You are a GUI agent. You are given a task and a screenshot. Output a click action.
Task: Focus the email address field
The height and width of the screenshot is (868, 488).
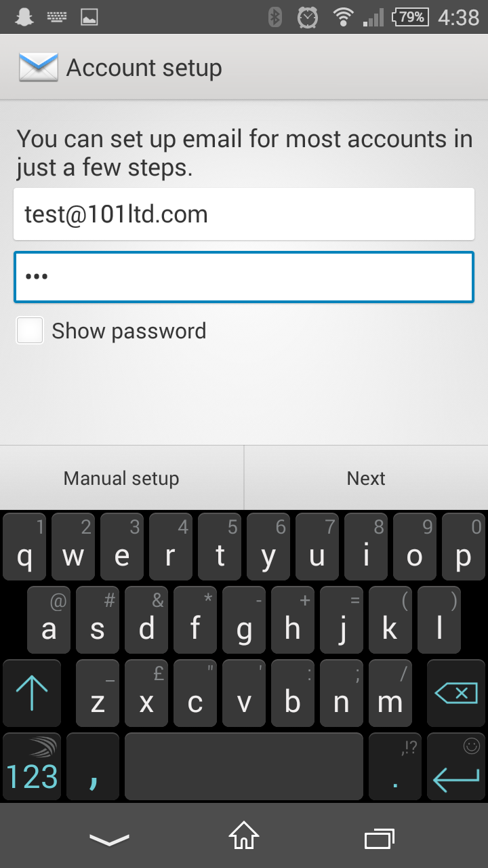pos(244,214)
